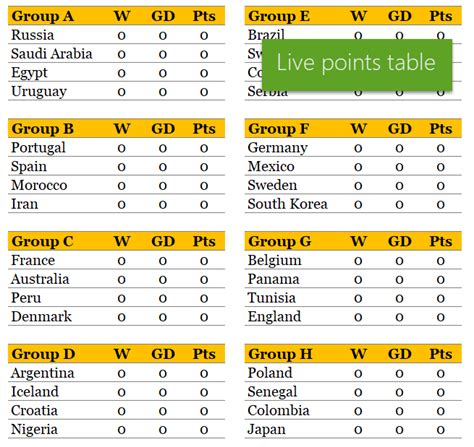Screen dimensions: 474x447
Task: Click the Group B header label
Action: point(43,129)
